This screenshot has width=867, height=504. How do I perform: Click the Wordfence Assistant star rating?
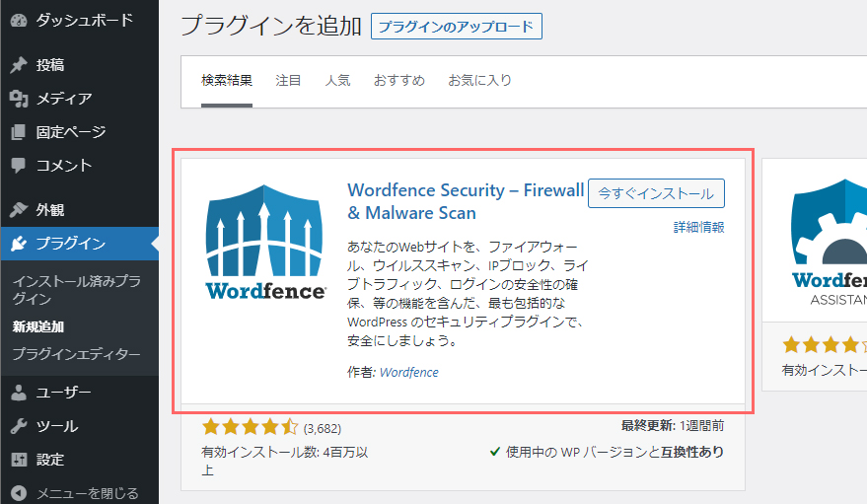(x=824, y=345)
